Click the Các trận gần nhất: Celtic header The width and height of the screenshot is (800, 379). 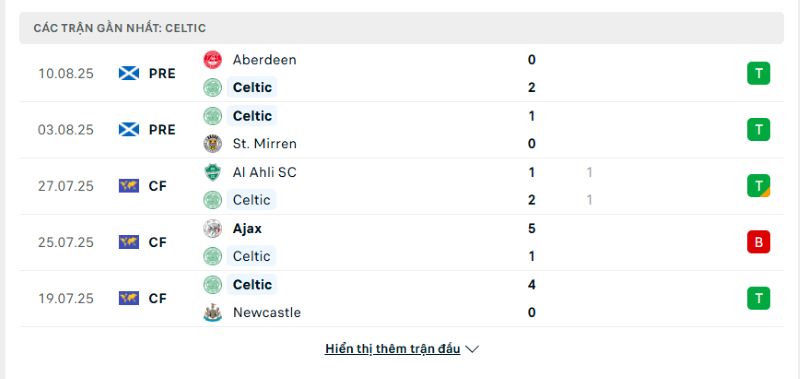[x=120, y=28]
